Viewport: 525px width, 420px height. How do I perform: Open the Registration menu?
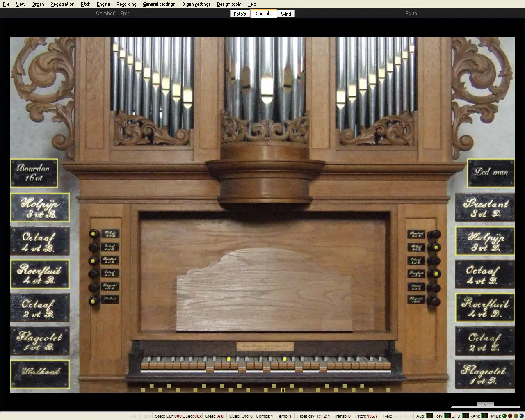click(62, 4)
